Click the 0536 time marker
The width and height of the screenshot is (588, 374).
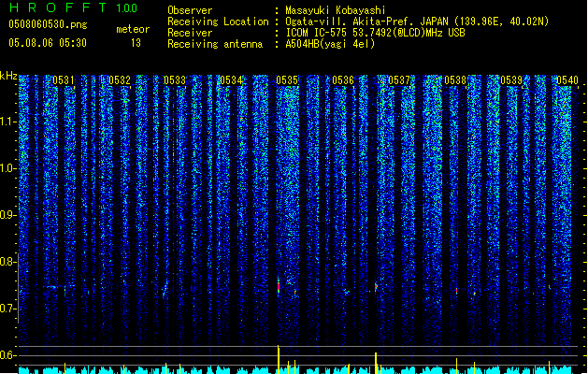tap(343, 80)
